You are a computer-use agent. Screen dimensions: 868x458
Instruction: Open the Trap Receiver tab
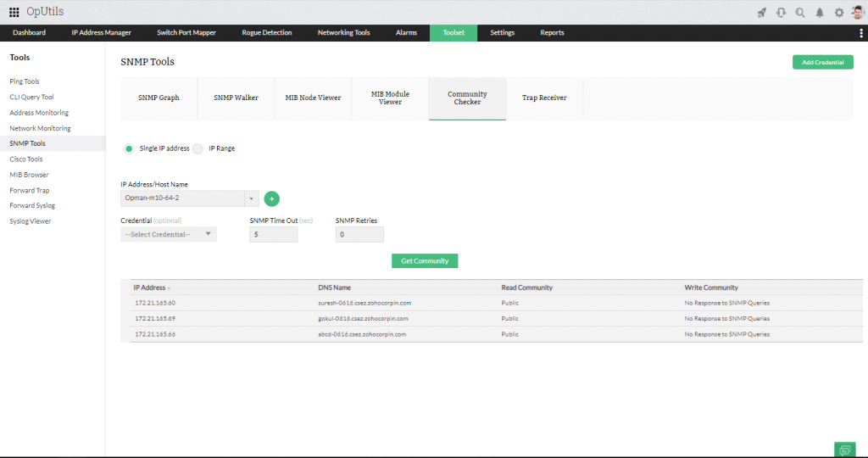[544, 98]
